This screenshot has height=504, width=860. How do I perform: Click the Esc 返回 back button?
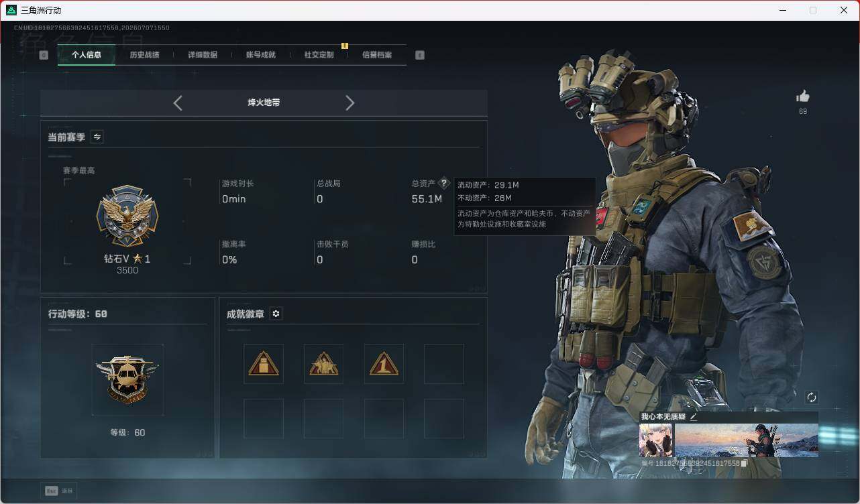pyautogui.click(x=59, y=491)
